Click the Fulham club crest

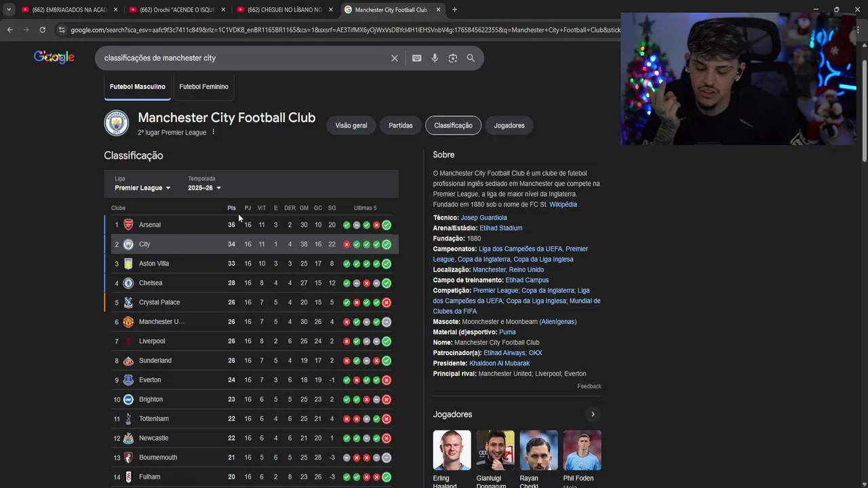point(128,477)
